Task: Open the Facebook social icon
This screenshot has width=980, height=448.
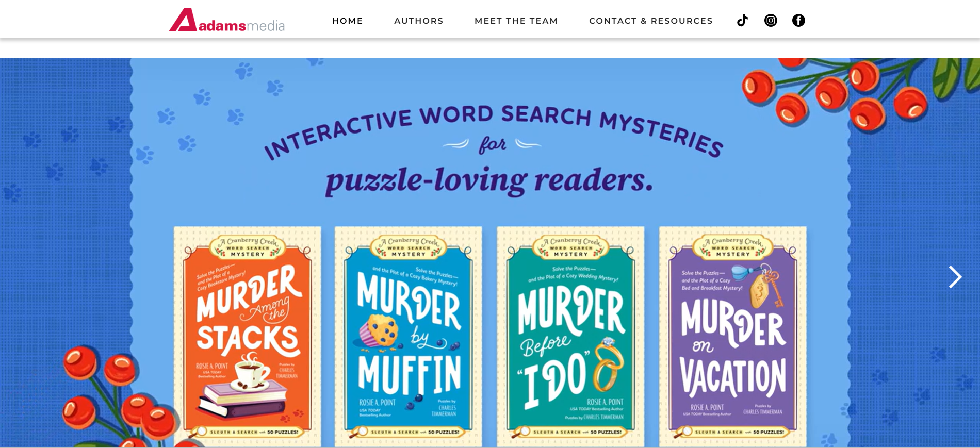Action: click(x=798, y=21)
